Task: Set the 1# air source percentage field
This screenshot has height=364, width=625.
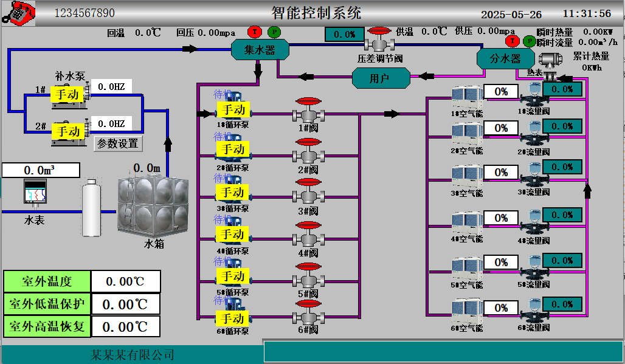Action: click(x=501, y=92)
